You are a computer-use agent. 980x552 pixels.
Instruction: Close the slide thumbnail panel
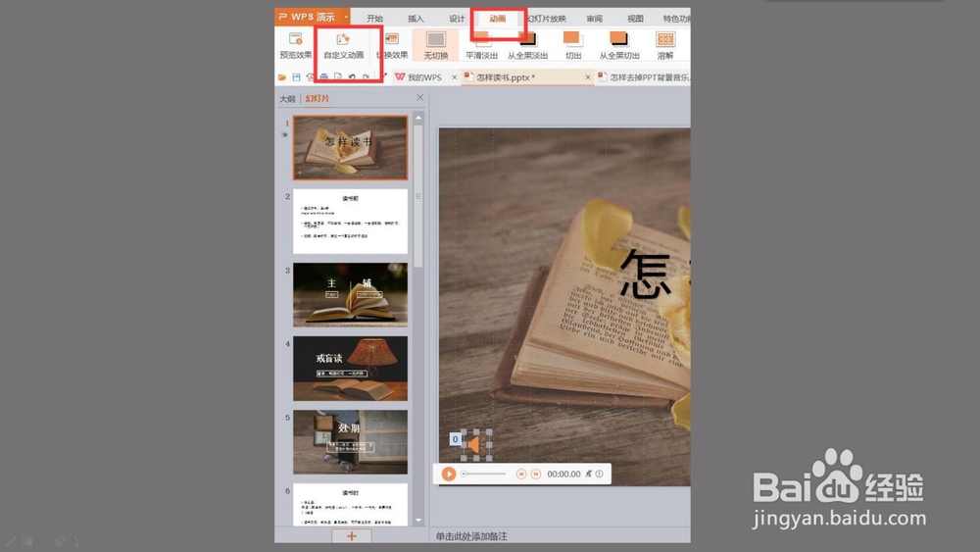point(420,97)
